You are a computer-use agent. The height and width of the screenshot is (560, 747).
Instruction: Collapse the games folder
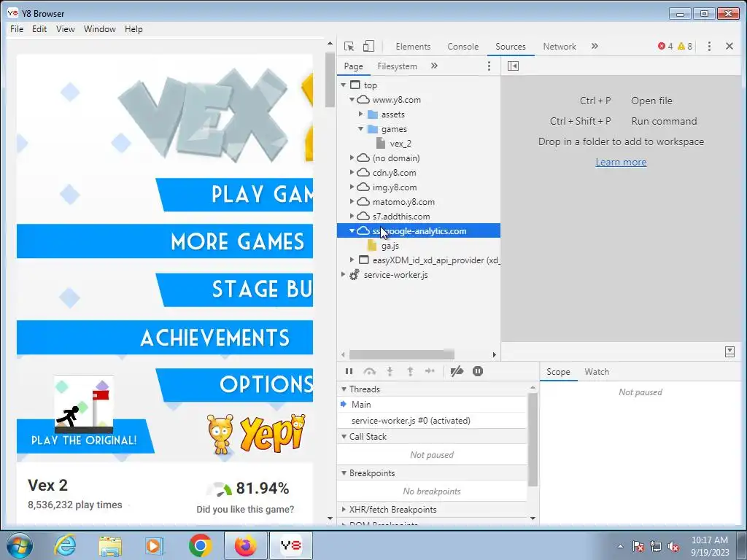[x=360, y=129]
